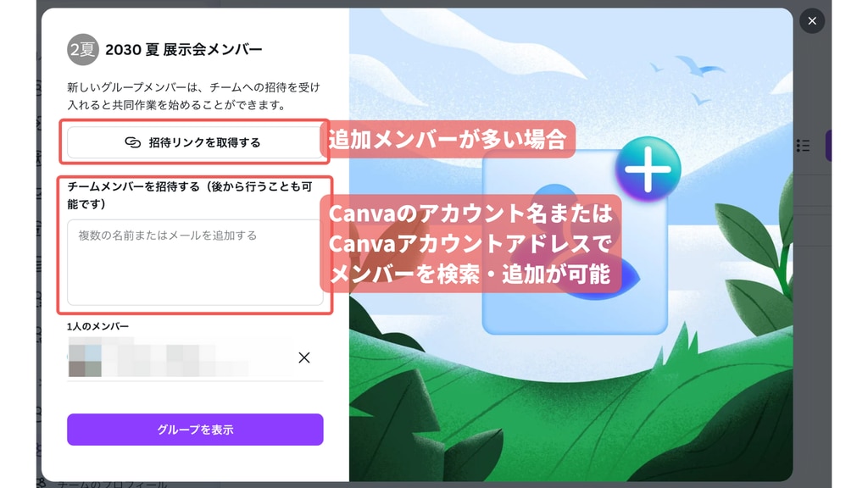Click the 1人のメンバー label

(98, 326)
